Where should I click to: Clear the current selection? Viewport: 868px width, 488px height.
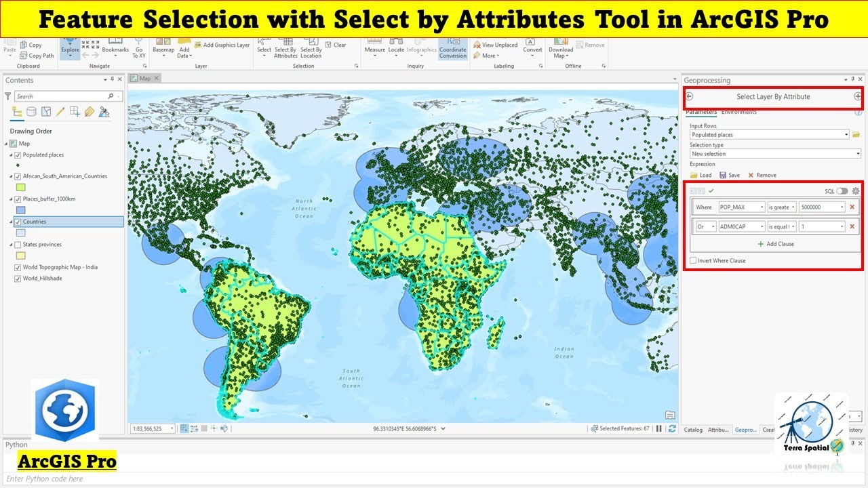click(x=336, y=45)
